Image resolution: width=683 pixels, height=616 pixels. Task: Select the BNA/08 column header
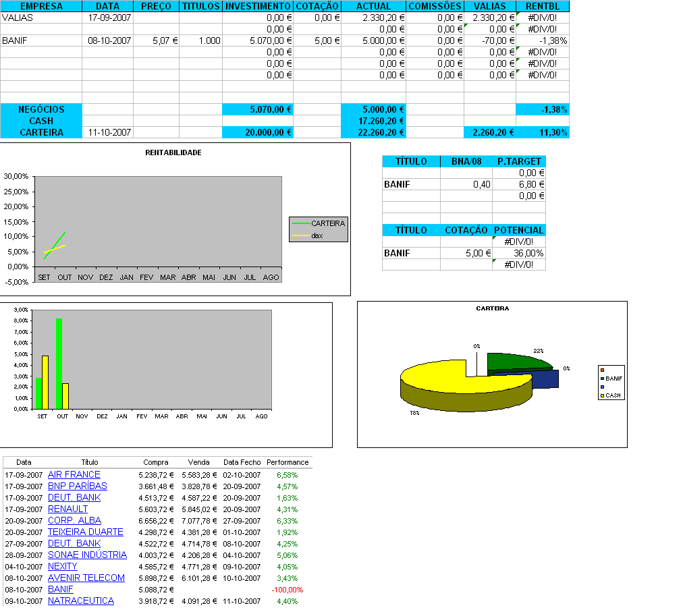pyautogui.click(x=466, y=161)
